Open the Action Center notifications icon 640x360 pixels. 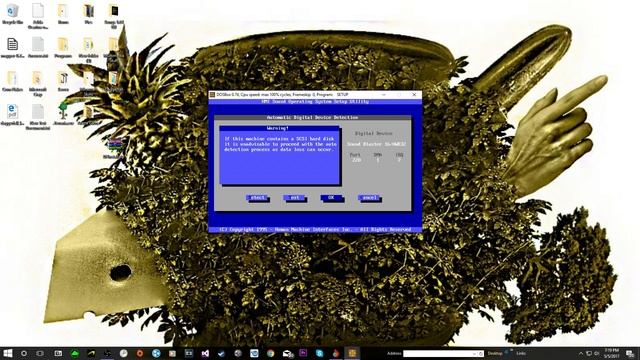630,353
